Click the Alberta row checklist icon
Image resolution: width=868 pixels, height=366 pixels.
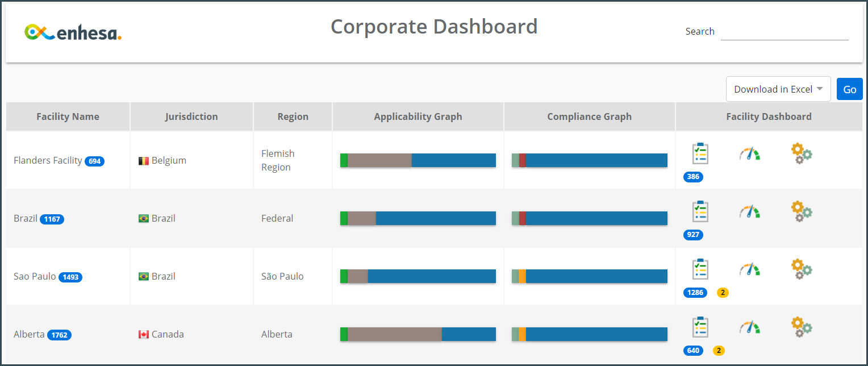[700, 327]
